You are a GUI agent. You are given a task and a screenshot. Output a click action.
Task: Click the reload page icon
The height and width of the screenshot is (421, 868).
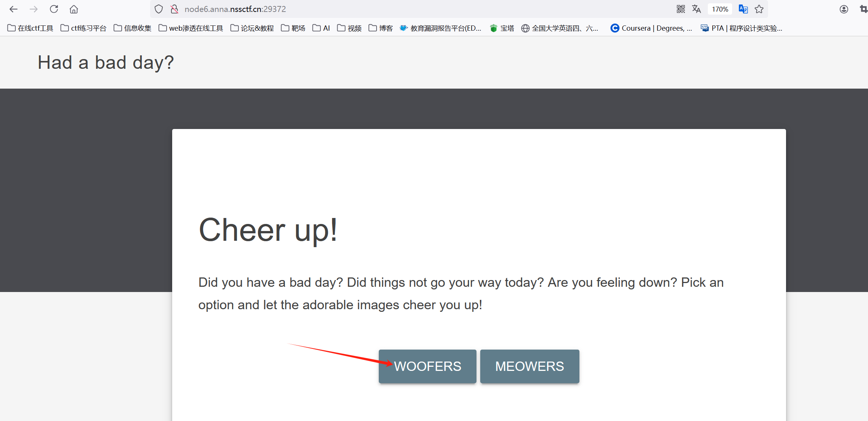[54, 9]
